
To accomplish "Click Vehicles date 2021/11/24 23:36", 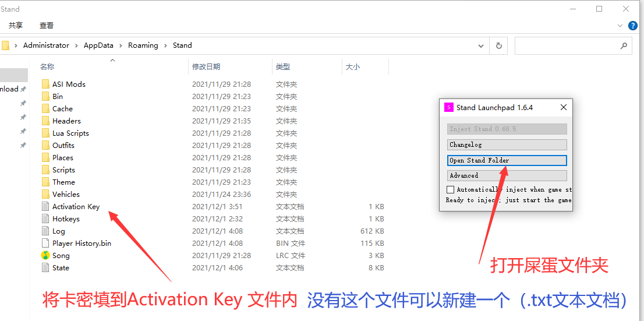I will pyautogui.click(x=221, y=195).
